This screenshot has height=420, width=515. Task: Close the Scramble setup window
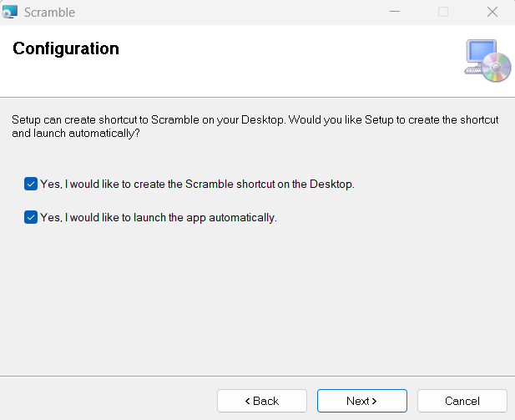[492, 12]
